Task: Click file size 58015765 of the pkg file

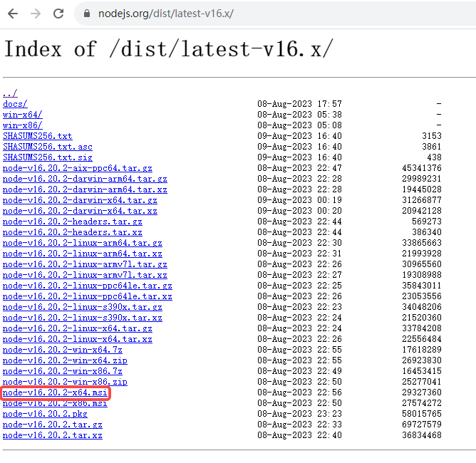Action: coord(422,414)
